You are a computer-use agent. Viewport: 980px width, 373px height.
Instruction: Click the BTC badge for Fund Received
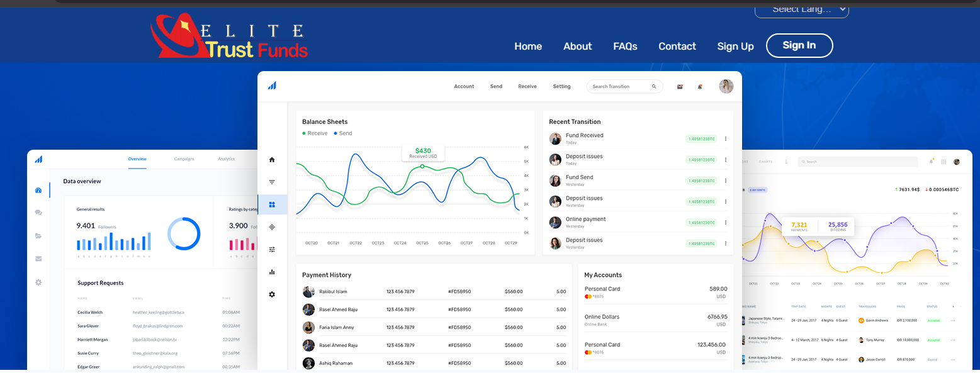[x=701, y=139]
